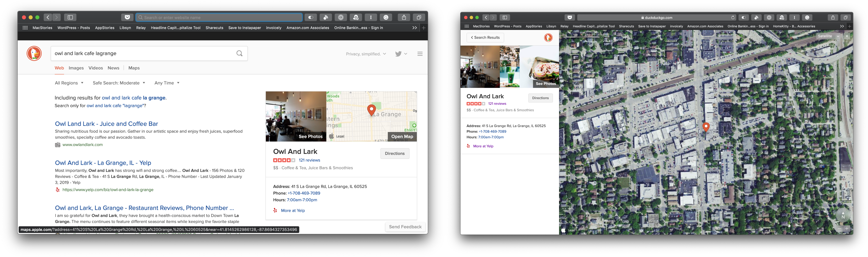Switch to Images tab

pos(76,68)
